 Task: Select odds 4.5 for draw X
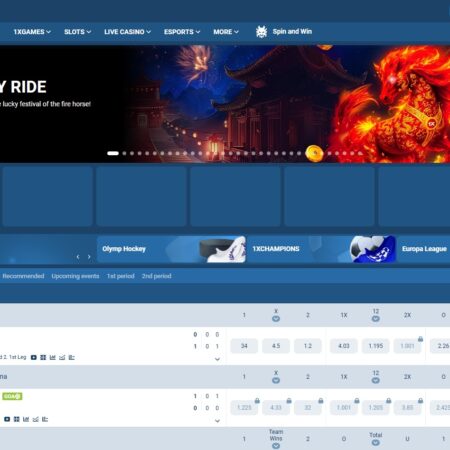click(276, 346)
